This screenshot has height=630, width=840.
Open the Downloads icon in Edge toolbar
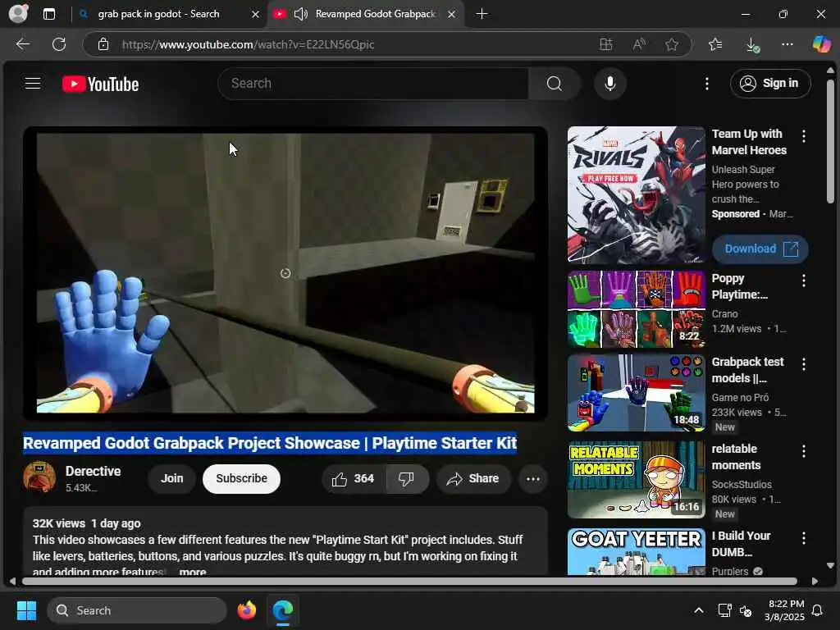pos(752,44)
